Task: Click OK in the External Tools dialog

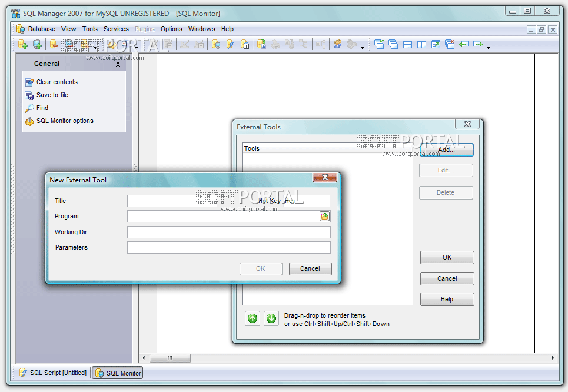Action: pos(447,258)
